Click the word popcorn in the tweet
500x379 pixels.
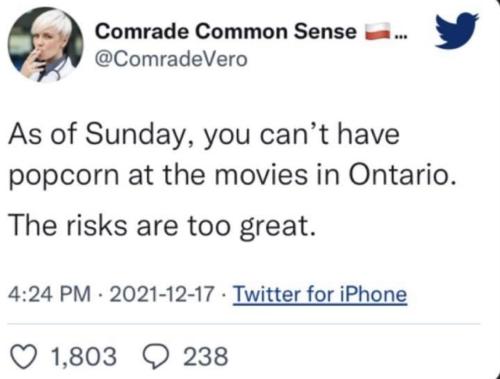pos(64,177)
